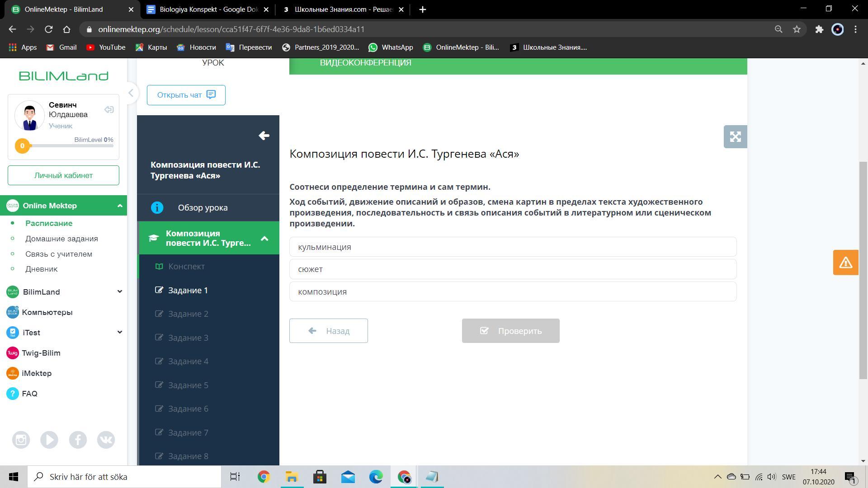Viewport: 868px width, 488px height.
Task: Select the answer option композиция
Action: click(513, 292)
